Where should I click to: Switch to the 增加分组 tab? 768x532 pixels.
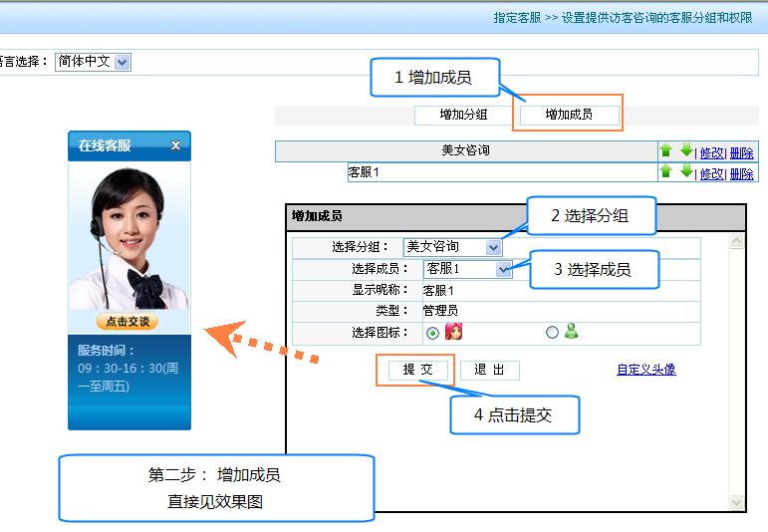point(463,115)
